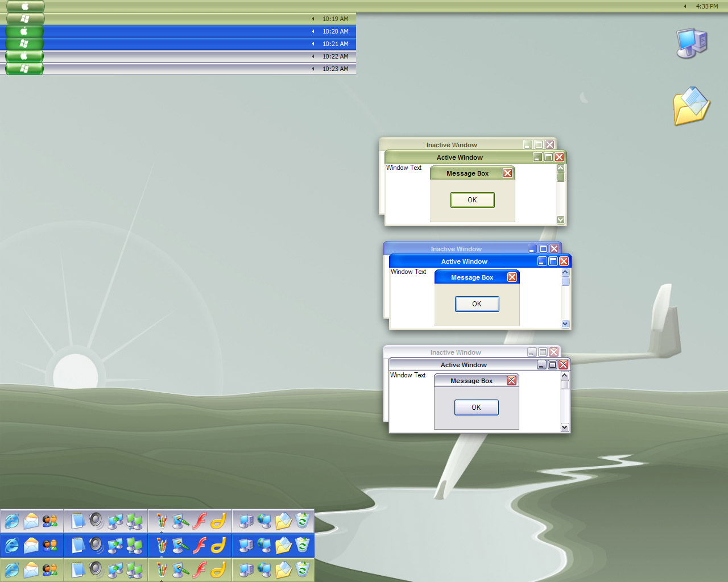This screenshot has width=728, height=582.
Task: Click the scroll down arrow in olive Active Window
Action: [561, 220]
